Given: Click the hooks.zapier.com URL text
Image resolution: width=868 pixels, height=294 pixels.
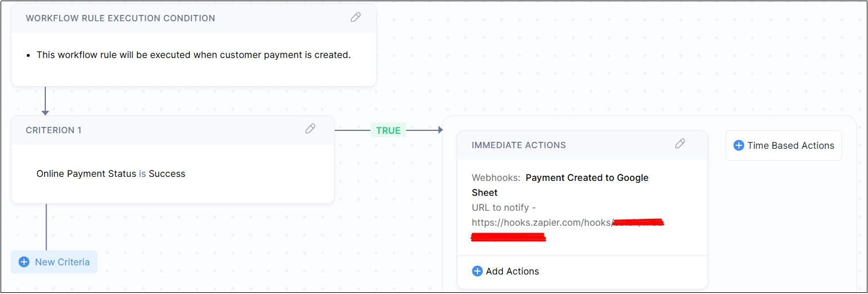Looking at the screenshot, I should pos(541,222).
